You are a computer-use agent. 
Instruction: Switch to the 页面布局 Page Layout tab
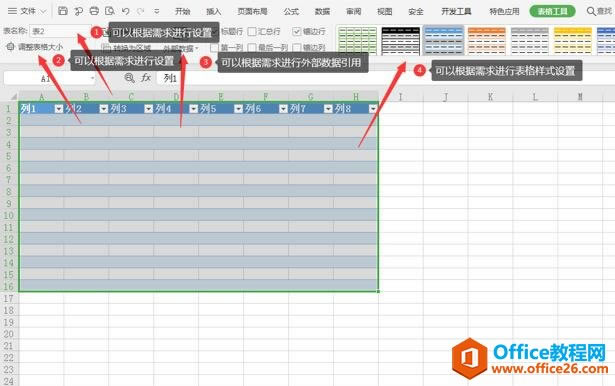[252, 11]
